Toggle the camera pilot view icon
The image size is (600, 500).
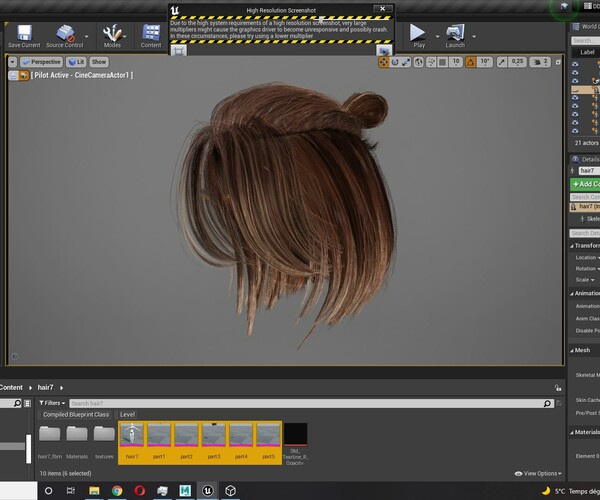24,75
